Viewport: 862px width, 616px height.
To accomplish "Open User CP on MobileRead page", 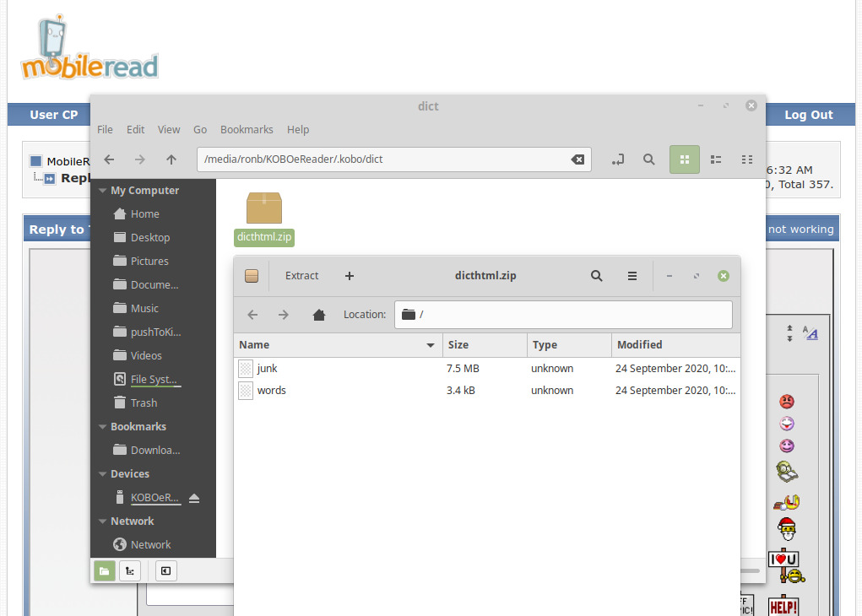I will click(54, 115).
